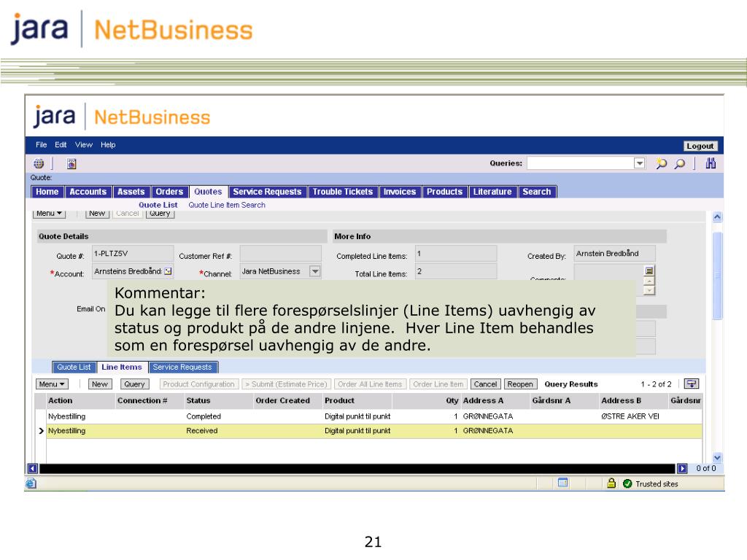
Task: Switch to lower Service Requests tab
Action: pos(182,367)
